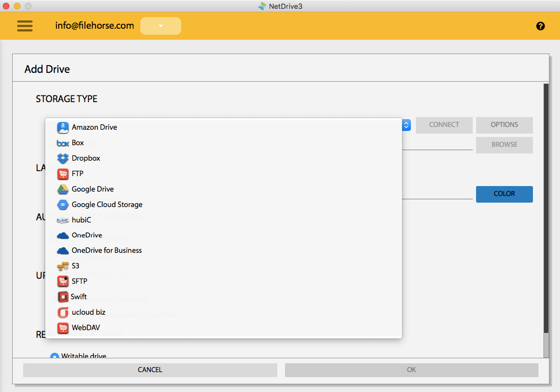The width and height of the screenshot is (560, 392).
Task: Open the help question mark icon
Action: click(x=540, y=26)
